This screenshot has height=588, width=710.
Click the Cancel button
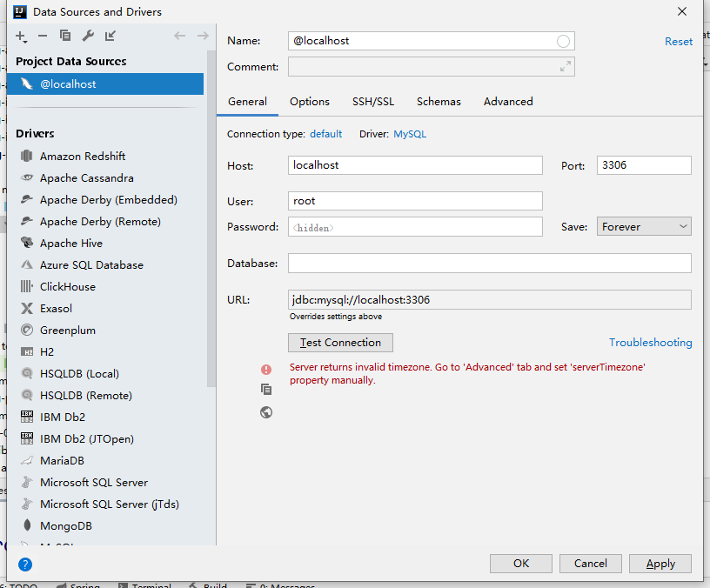591,564
